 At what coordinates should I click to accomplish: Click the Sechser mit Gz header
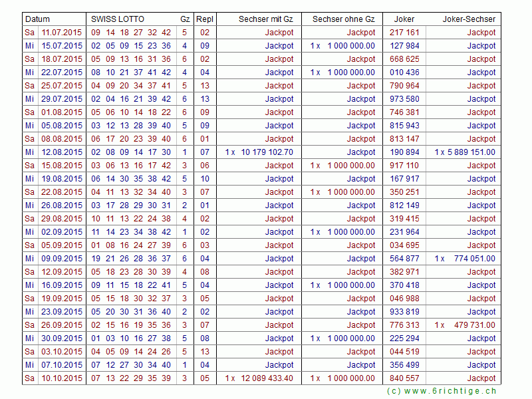[265, 19]
